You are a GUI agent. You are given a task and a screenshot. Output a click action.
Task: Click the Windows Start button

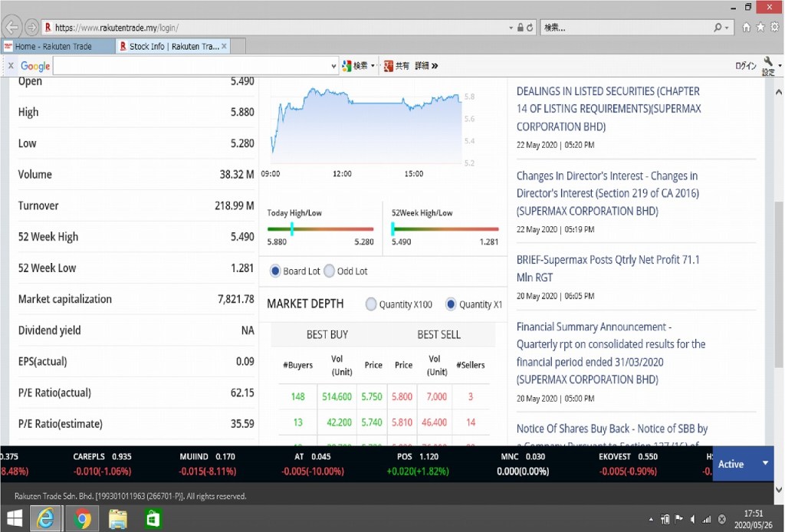pyautogui.click(x=15, y=519)
